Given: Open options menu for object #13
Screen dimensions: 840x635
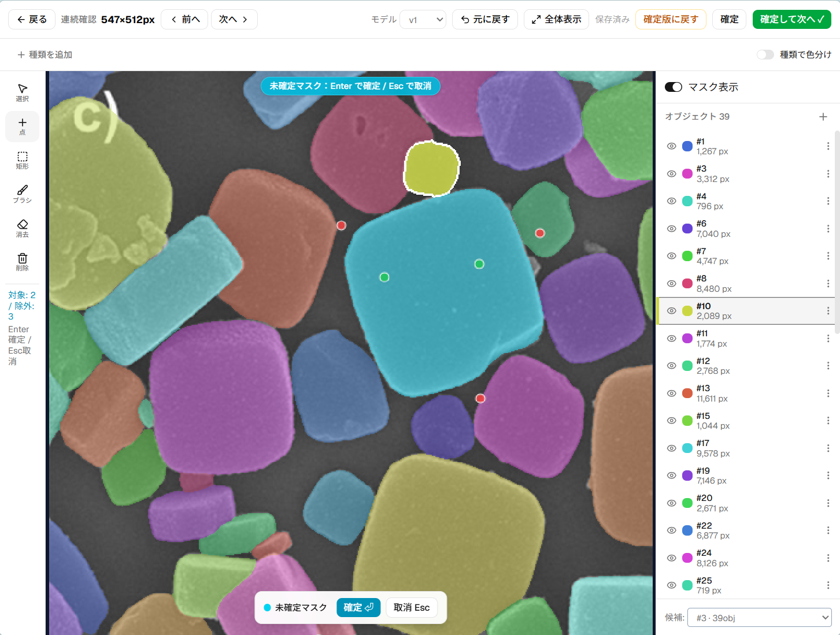Looking at the screenshot, I should point(828,393).
